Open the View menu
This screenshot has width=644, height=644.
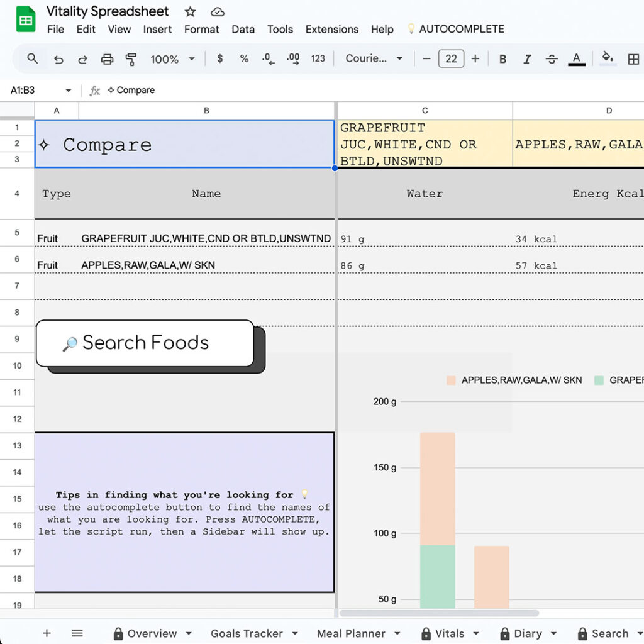point(119,29)
